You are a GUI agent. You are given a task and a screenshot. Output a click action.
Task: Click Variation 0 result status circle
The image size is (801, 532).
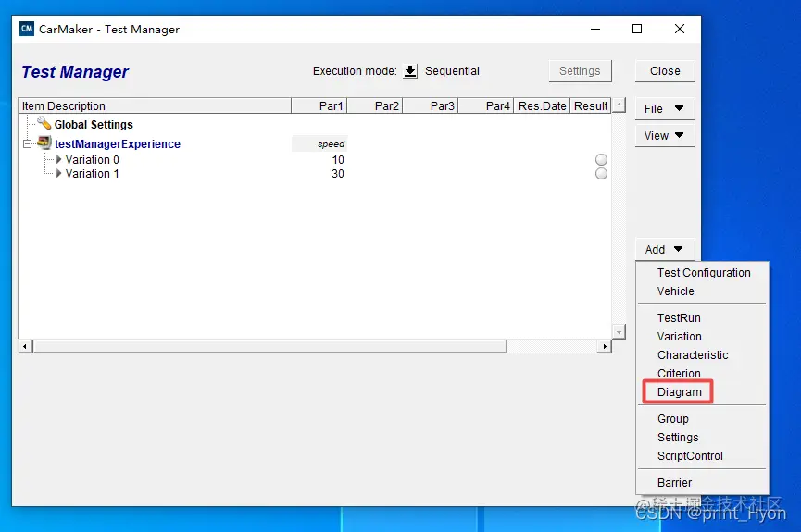point(601,160)
